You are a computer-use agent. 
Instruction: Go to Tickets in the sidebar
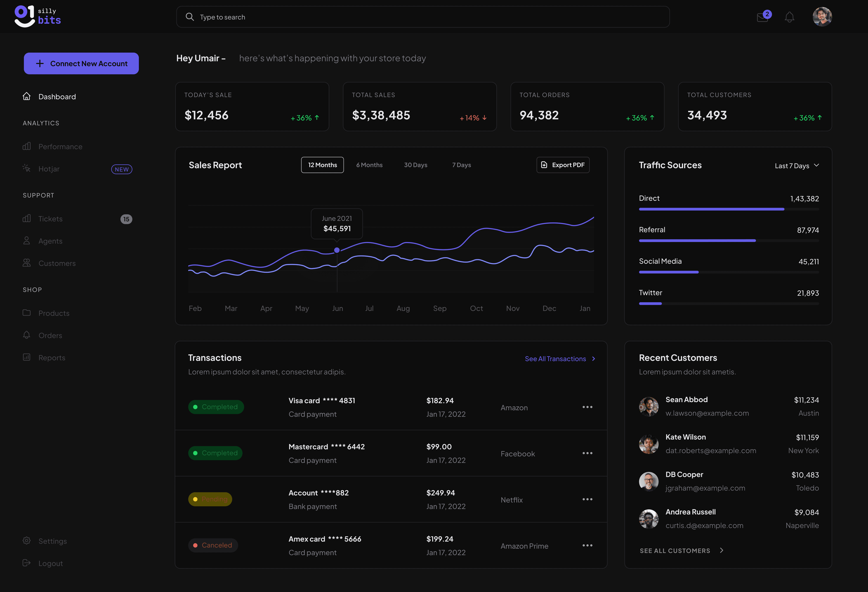50,219
